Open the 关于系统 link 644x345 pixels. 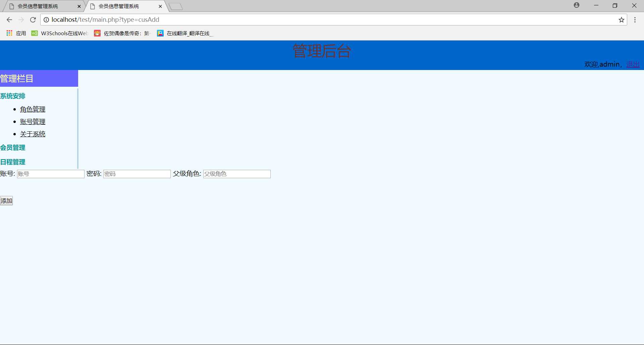click(x=33, y=134)
